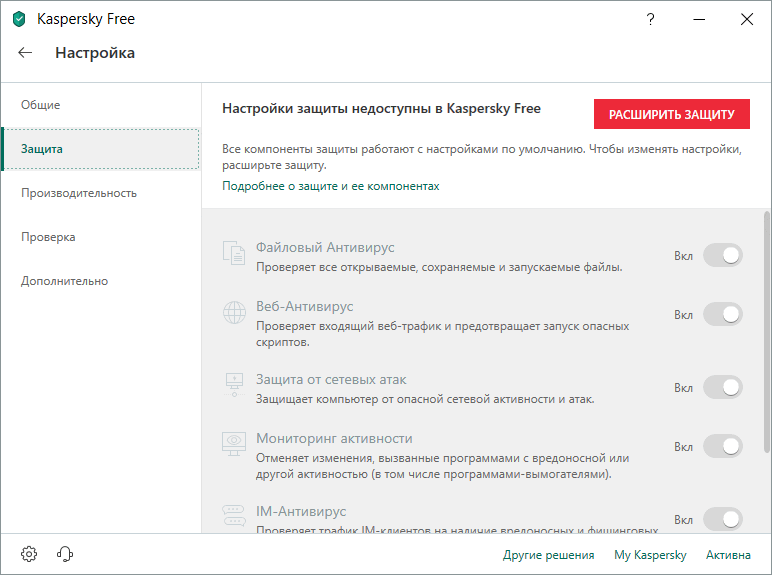772x575 pixels.
Task: Click the Web Anti-Virus globe icon
Action: pyautogui.click(x=234, y=313)
